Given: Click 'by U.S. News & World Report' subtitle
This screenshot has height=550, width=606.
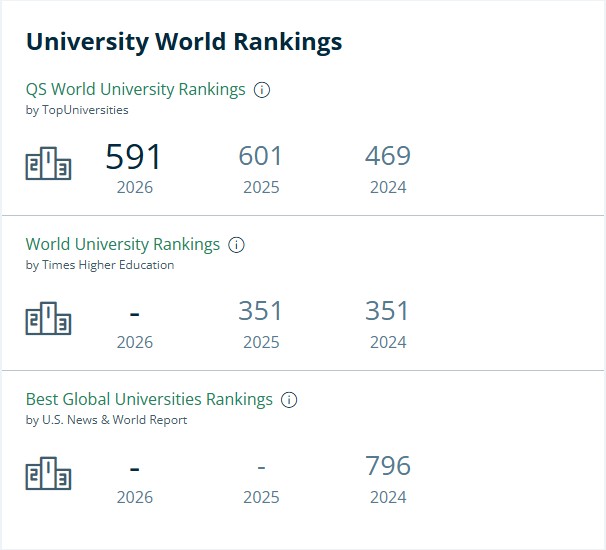Looking at the screenshot, I should 106,420.
